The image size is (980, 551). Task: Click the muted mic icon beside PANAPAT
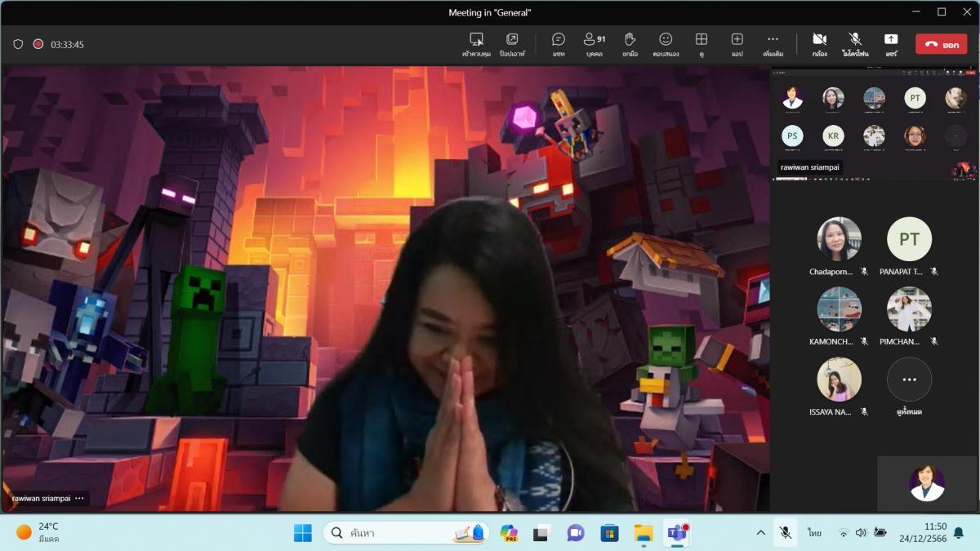coord(934,272)
